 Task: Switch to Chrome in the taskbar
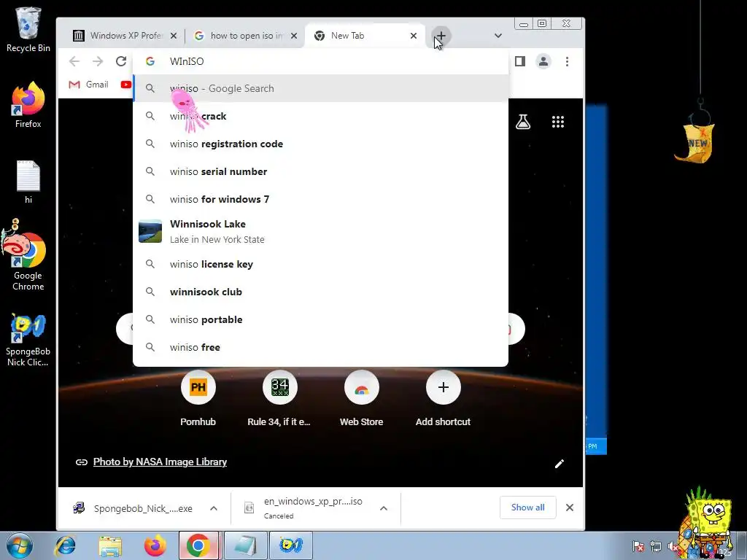coord(198,545)
